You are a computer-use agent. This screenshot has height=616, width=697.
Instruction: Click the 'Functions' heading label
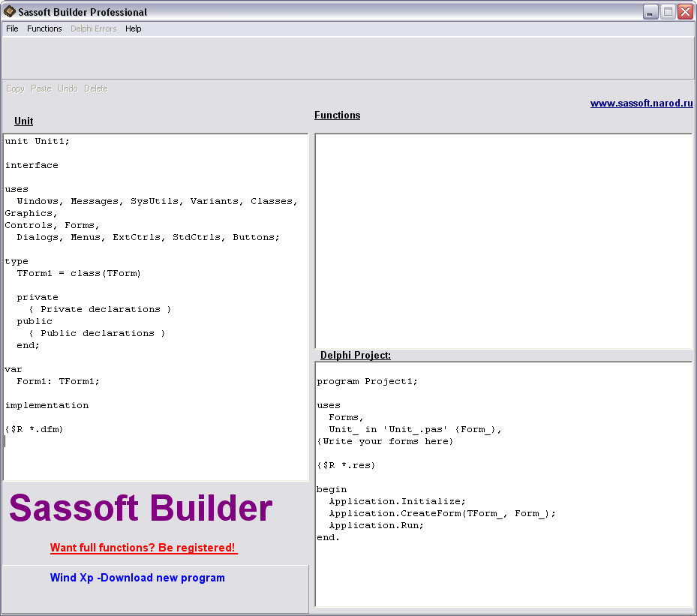(x=338, y=115)
